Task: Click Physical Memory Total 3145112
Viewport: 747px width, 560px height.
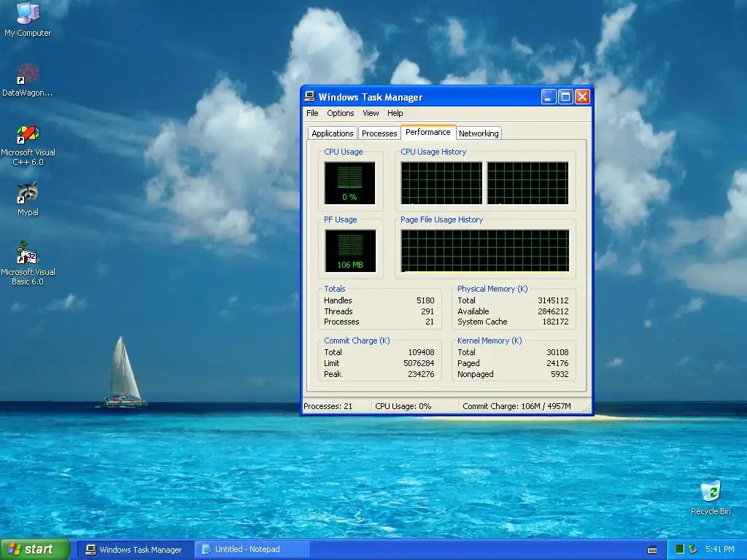Action: [x=553, y=300]
